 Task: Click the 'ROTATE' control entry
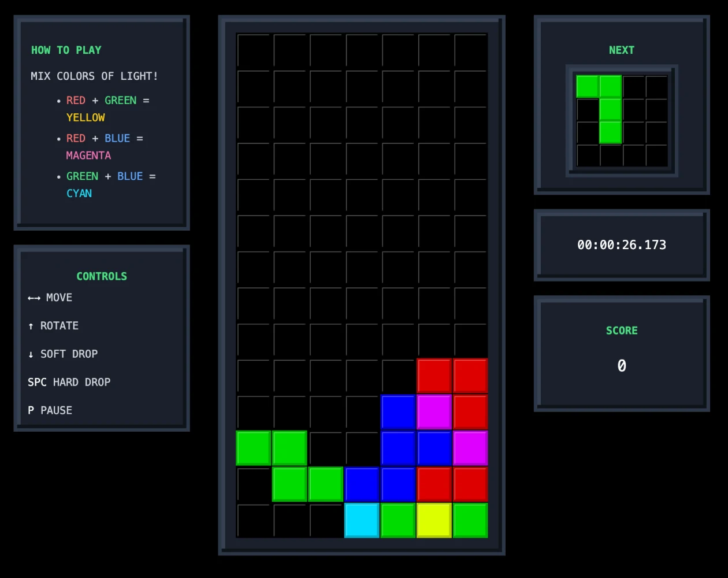(x=53, y=326)
